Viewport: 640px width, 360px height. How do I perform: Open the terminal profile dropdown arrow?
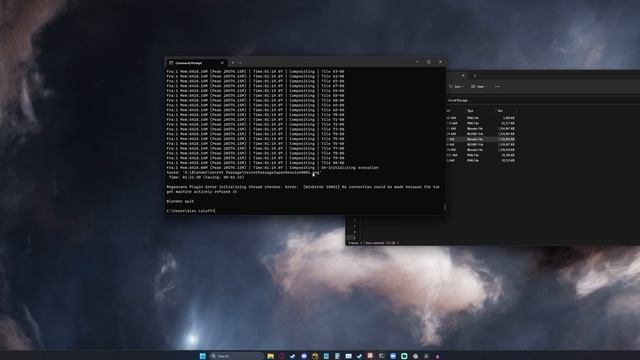click(240, 63)
